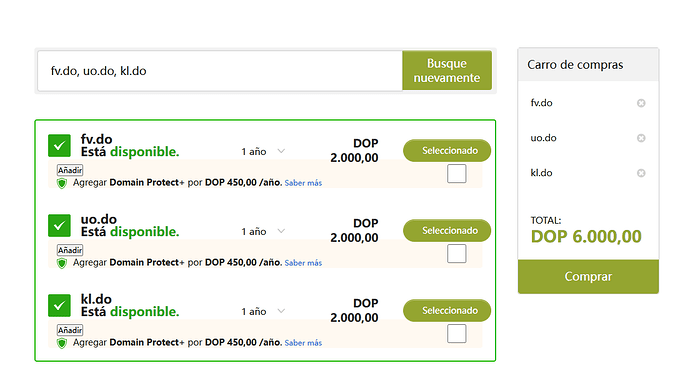Click the domain search input field
690x368 pixels.
pos(220,71)
